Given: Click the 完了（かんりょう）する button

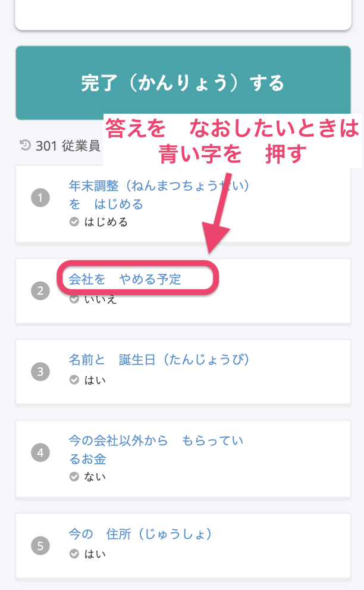Looking at the screenshot, I should [183, 83].
